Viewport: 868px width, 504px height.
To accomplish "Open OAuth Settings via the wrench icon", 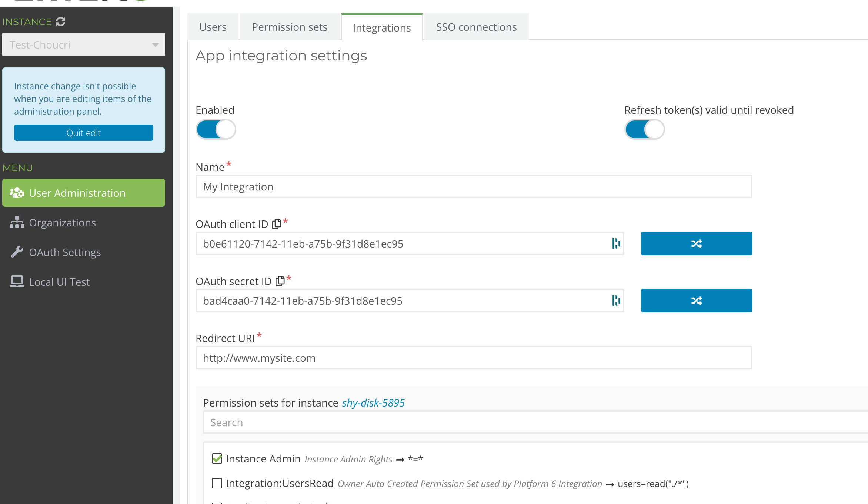I will (x=16, y=252).
